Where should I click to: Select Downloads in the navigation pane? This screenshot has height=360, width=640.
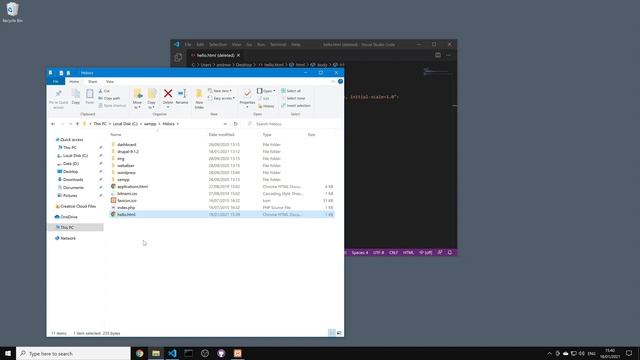(73, 180)
